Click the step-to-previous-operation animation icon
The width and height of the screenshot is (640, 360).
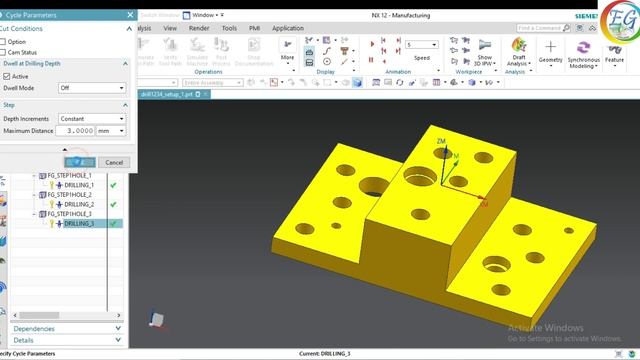(x=383, y=40)
